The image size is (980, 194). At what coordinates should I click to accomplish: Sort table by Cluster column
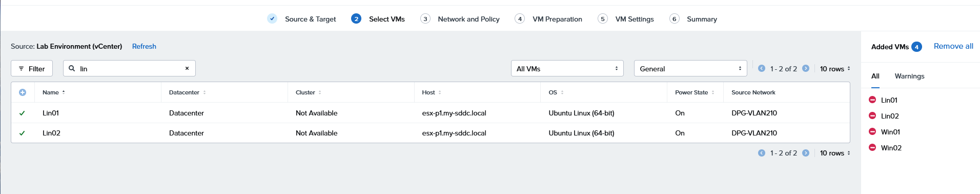309,92
